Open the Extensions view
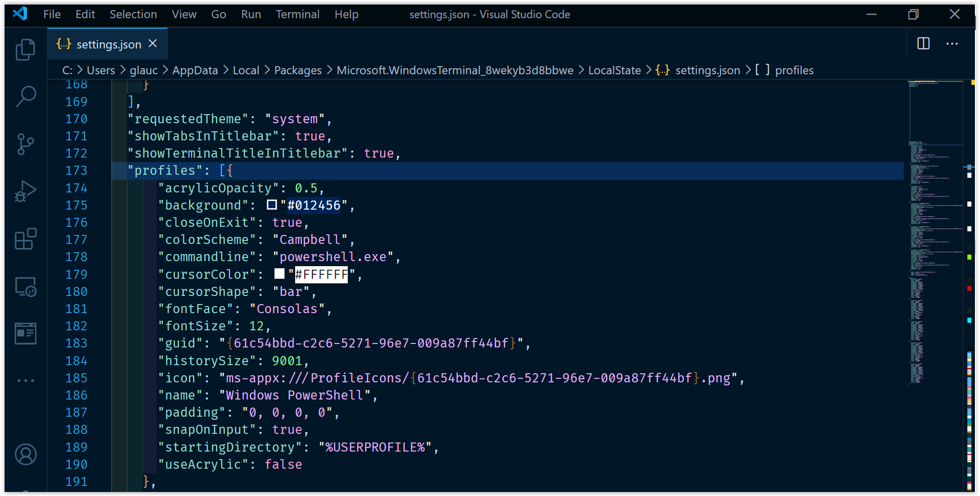The height and width of the screenshot is (496, 980). (25, 239)
